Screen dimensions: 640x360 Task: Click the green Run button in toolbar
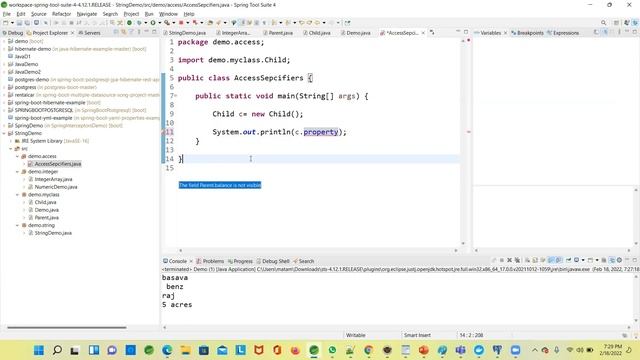[153, 23]
